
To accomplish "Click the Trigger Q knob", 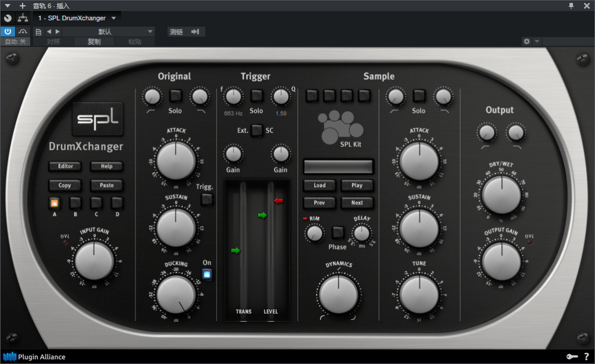I will tap(281, 97).
